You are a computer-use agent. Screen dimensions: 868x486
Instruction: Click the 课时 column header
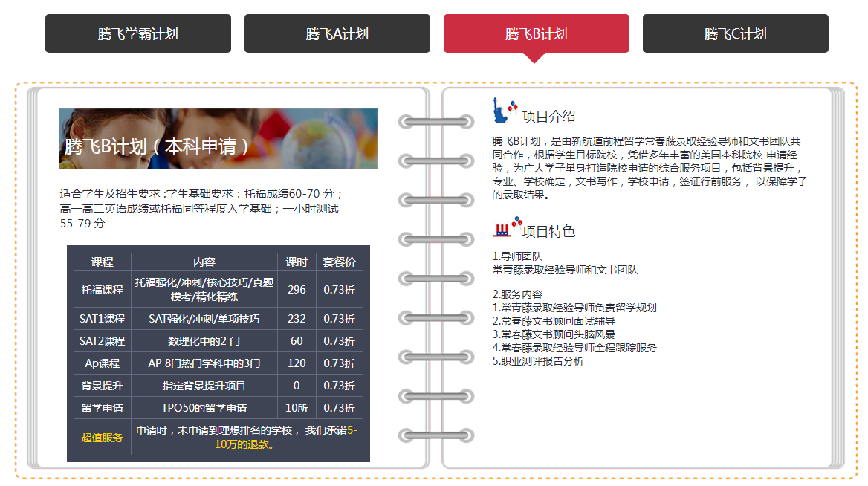297,262
